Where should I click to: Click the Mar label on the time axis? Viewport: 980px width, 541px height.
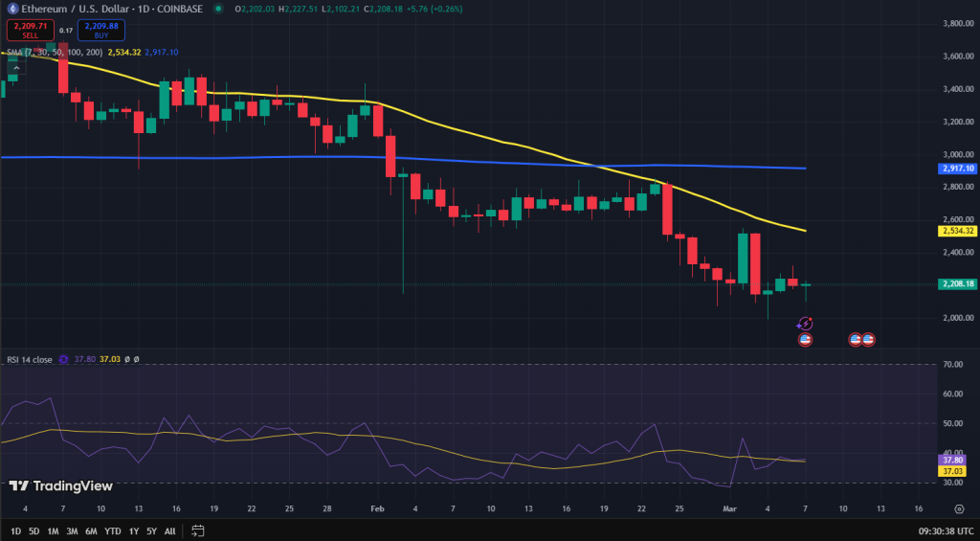(x=730, y=508)
